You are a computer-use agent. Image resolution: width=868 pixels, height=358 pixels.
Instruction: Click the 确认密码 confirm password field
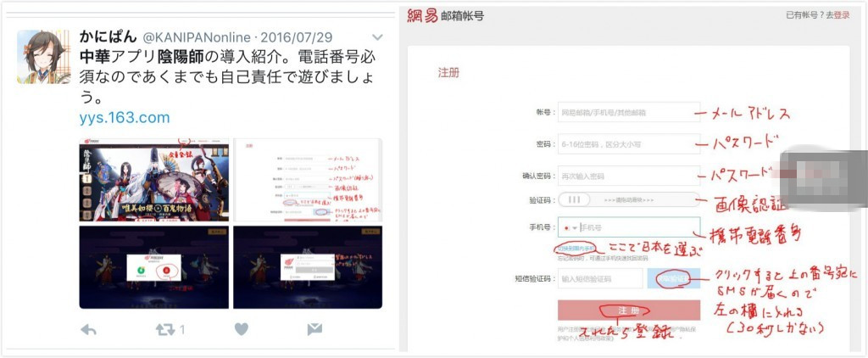click(x=629, y=176)
